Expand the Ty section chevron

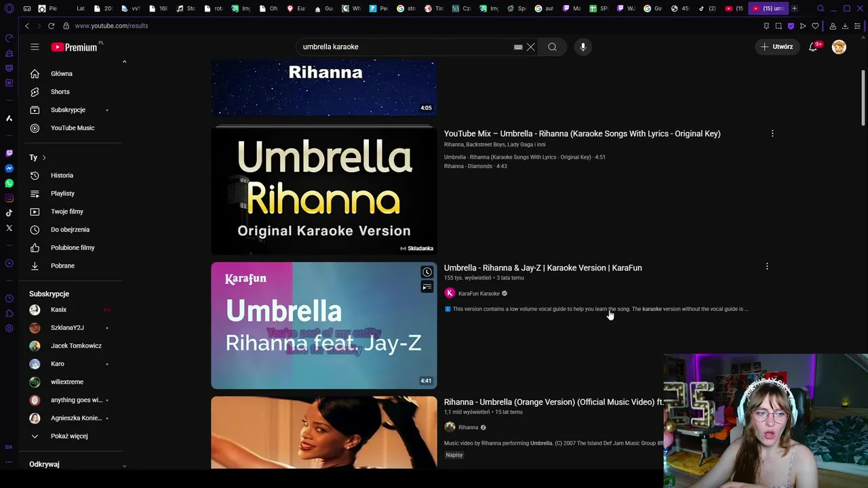[x=44, y=157]
